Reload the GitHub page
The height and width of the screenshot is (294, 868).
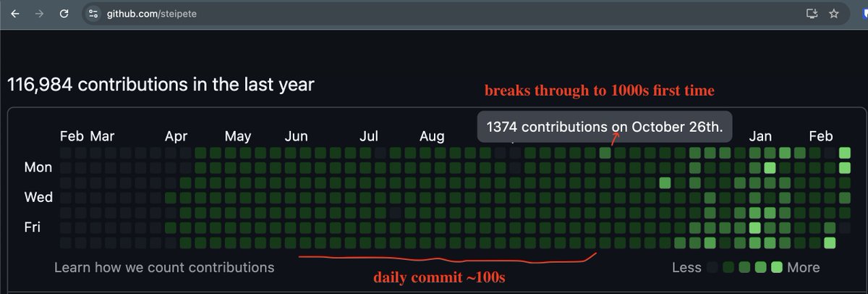tap(64, 14)
